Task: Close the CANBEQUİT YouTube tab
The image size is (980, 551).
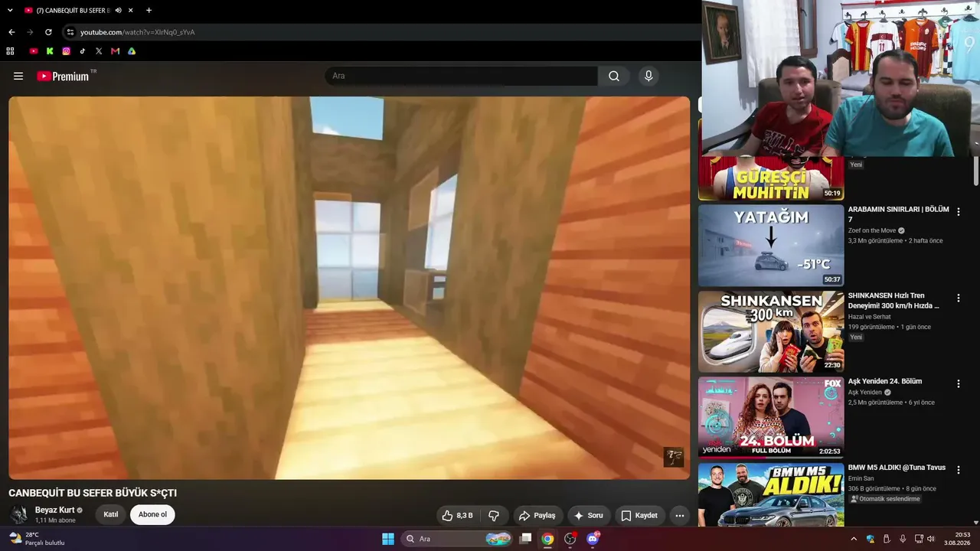Action: 131,11
